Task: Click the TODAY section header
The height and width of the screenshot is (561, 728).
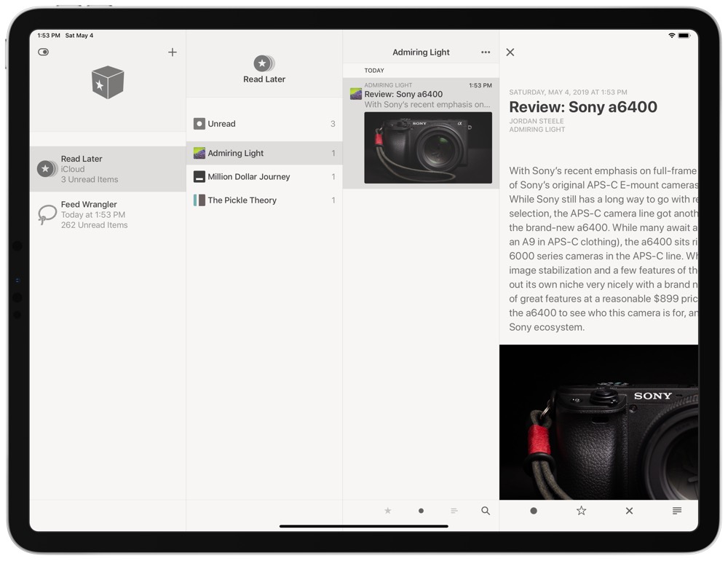Action: coord(374,71)
